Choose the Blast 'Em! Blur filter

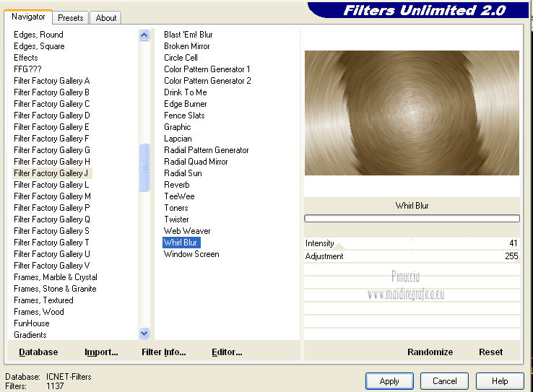coord(188,35)
